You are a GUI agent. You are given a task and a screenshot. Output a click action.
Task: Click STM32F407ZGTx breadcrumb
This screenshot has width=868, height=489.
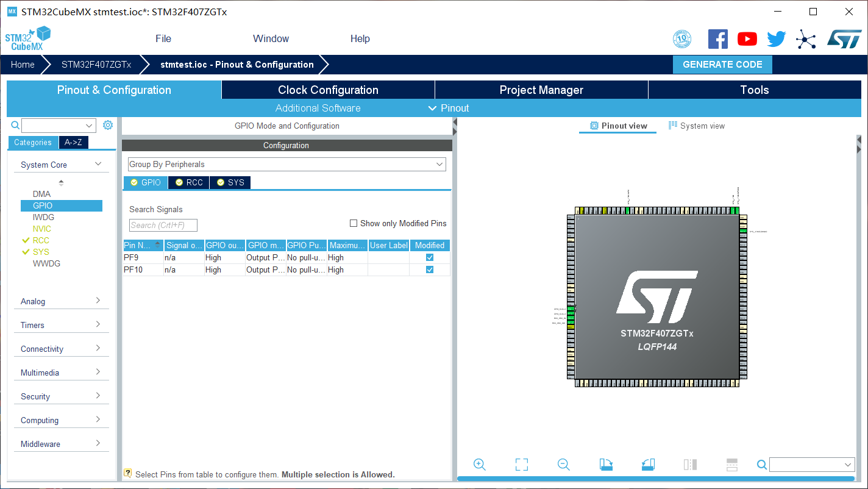96,65
